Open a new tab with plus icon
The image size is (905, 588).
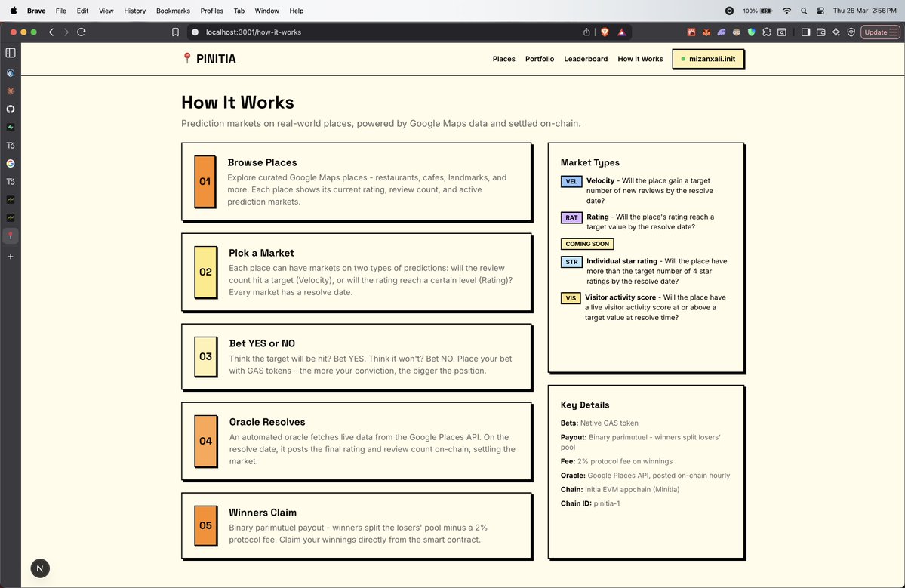pos(11,256)
